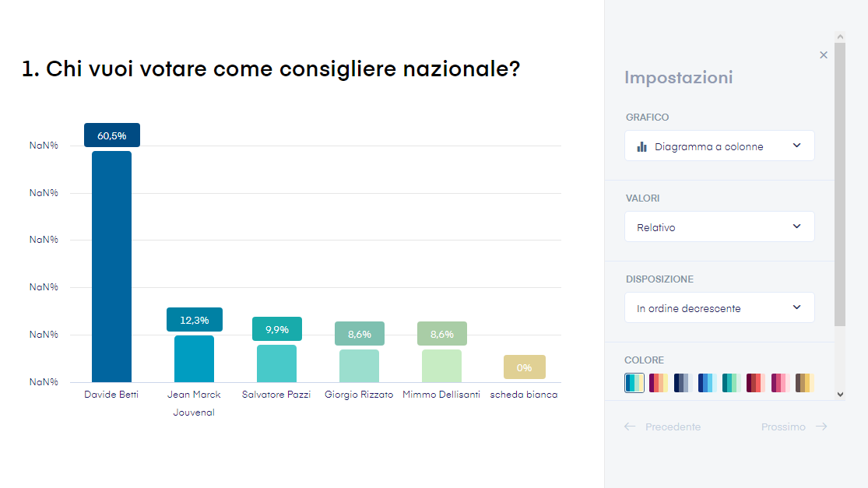The height and width of the screenshot is (488, 868).
Task: Open the In ordine decrescente dropdown
Action: tap(719, 307)
